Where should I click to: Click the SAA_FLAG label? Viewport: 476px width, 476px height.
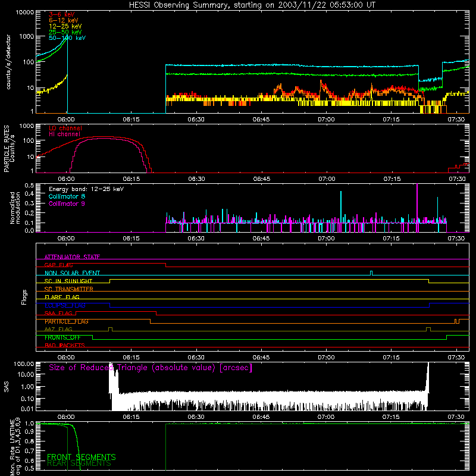58,313
